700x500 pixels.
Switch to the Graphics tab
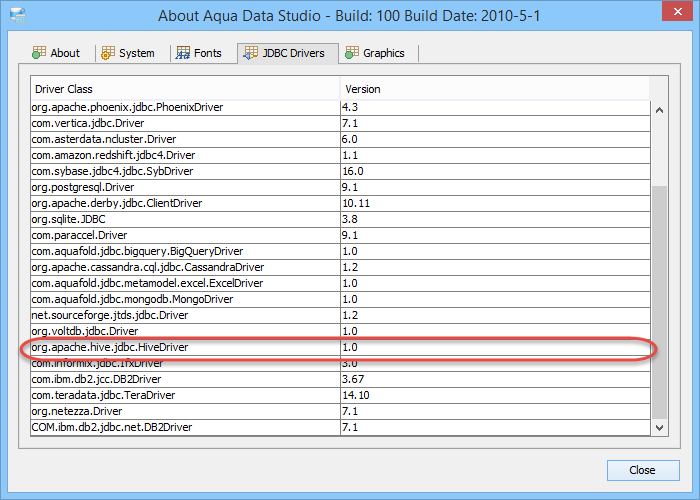[375, 53]
